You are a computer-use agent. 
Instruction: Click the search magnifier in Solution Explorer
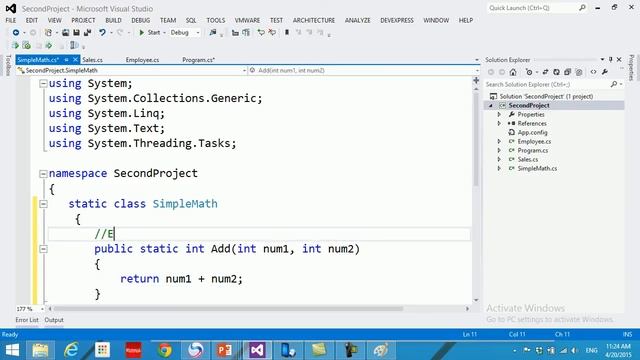613,84
